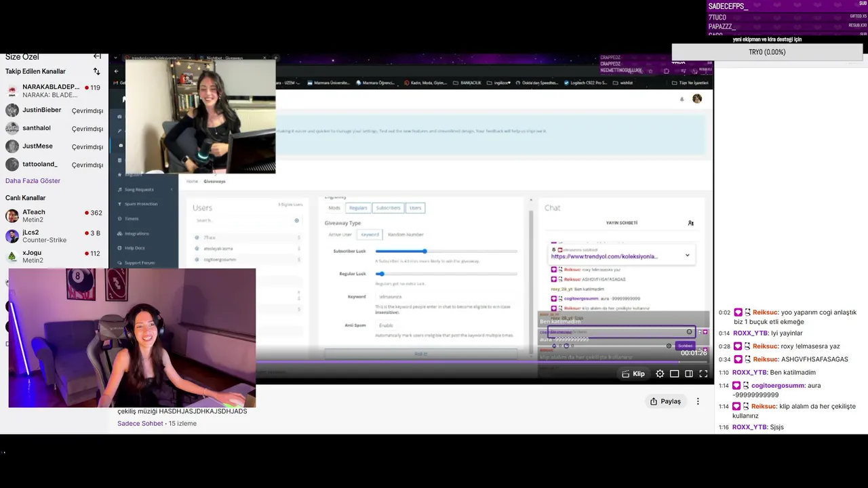Make the clip player fullscreen
Screen dimensions: 868x488
click(x=703, y=373)
